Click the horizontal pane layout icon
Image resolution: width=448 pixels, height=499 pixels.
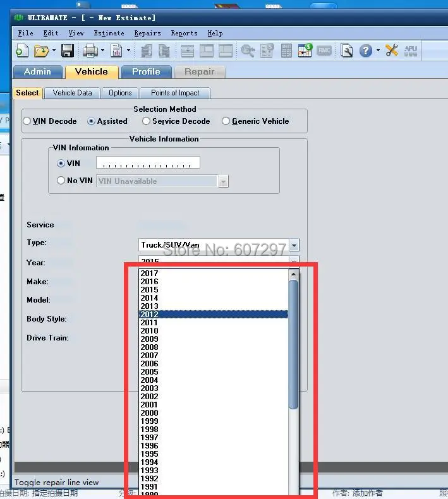[226, 51]
